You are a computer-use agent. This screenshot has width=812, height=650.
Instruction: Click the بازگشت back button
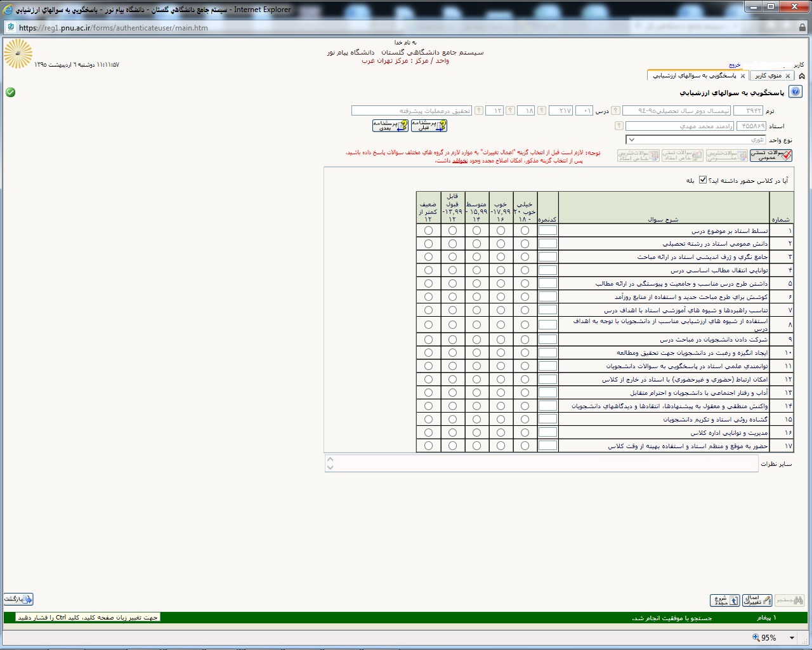(18, 599)
